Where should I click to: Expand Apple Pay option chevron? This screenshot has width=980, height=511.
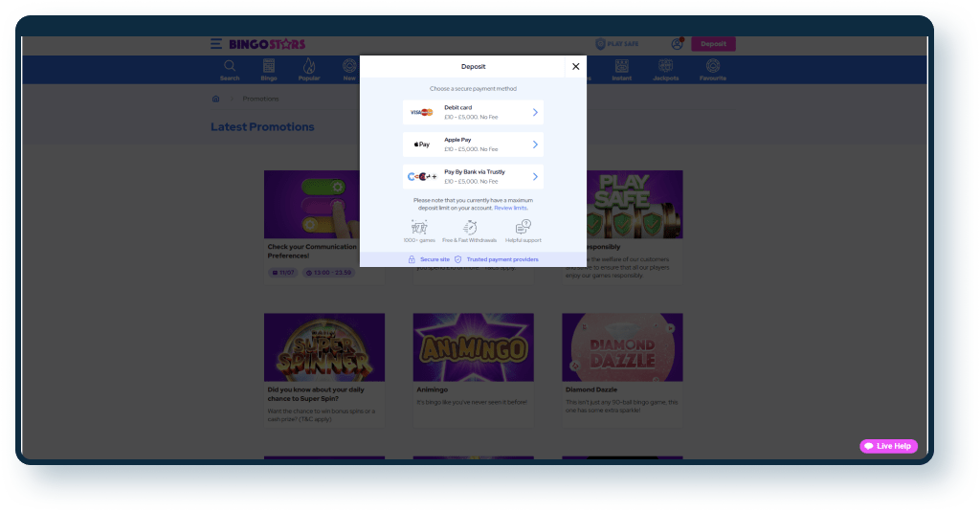tap(535, 144)
